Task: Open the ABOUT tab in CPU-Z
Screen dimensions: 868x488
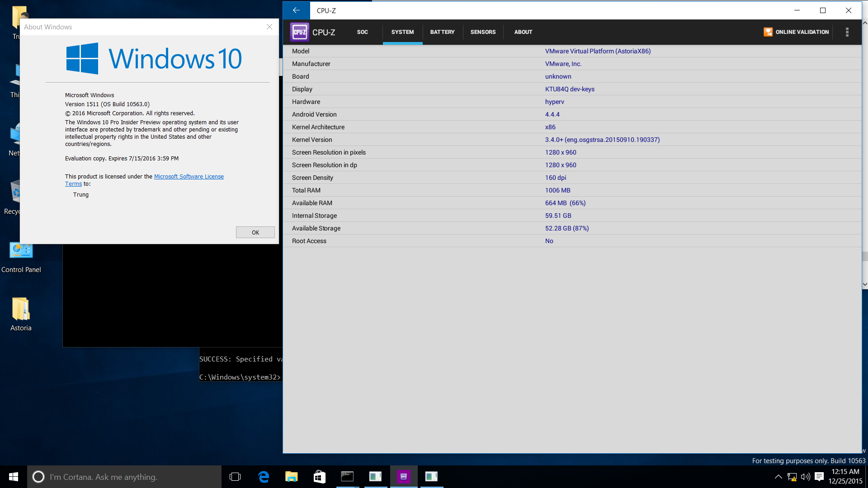Action: (x=523, y=32)
